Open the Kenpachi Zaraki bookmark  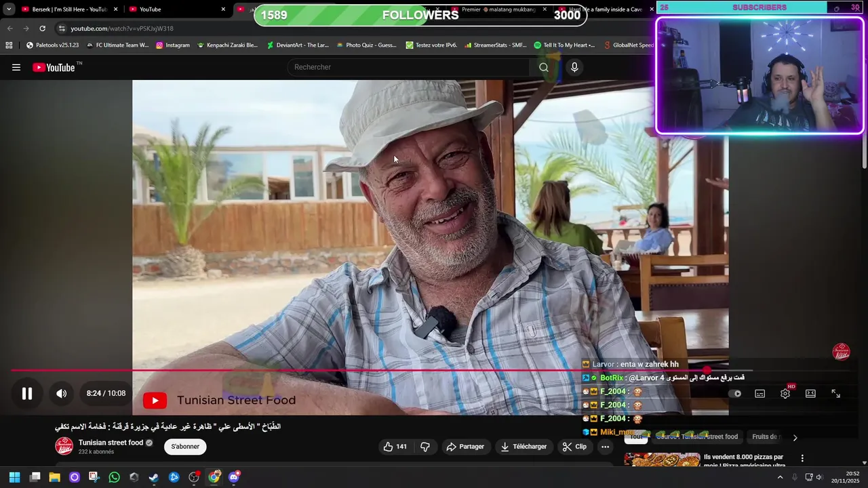coord(228,45)
